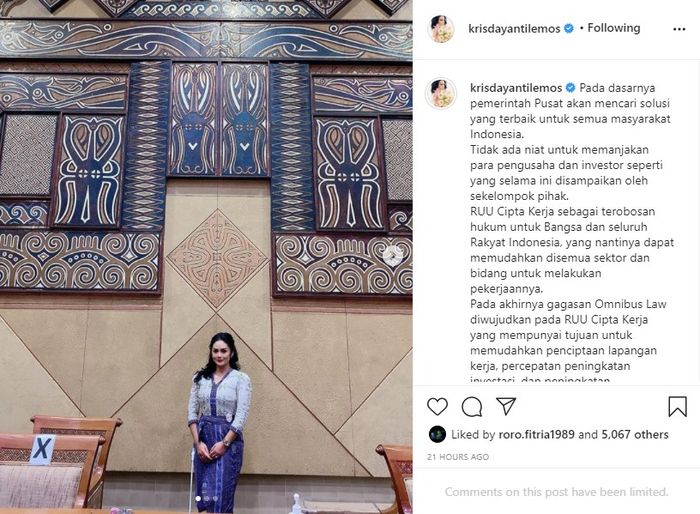Open krisdayantilemos username in the post header
This screenshot has height=514, width=700.
click(x=514, y=29)
